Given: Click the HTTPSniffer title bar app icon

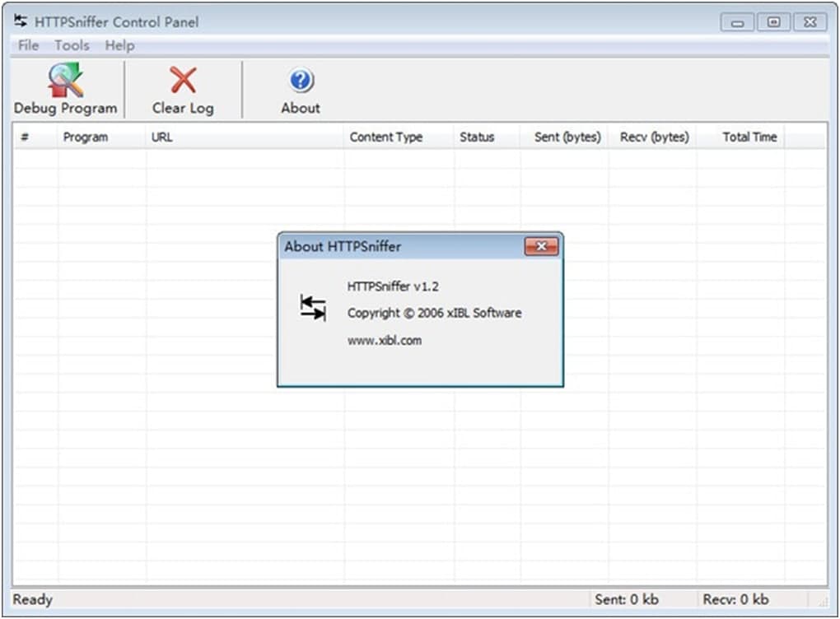Looking at the screenshot, I should click(21, 21).
